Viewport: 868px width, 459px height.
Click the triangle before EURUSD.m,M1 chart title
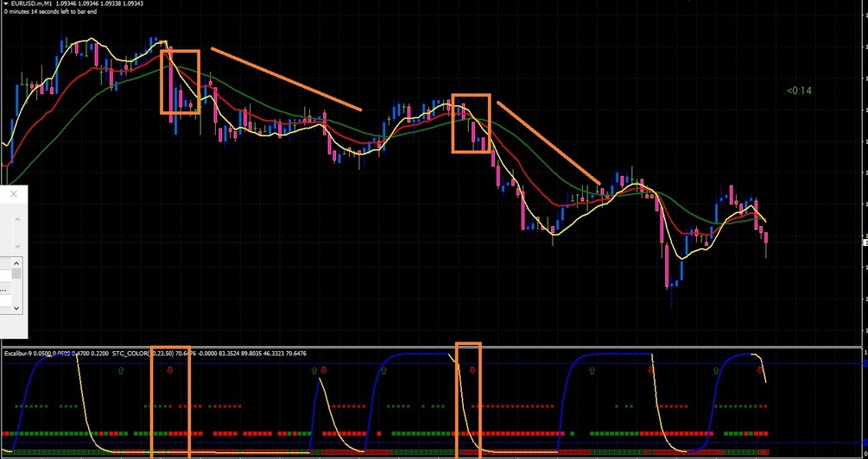(x=6, y=3)
